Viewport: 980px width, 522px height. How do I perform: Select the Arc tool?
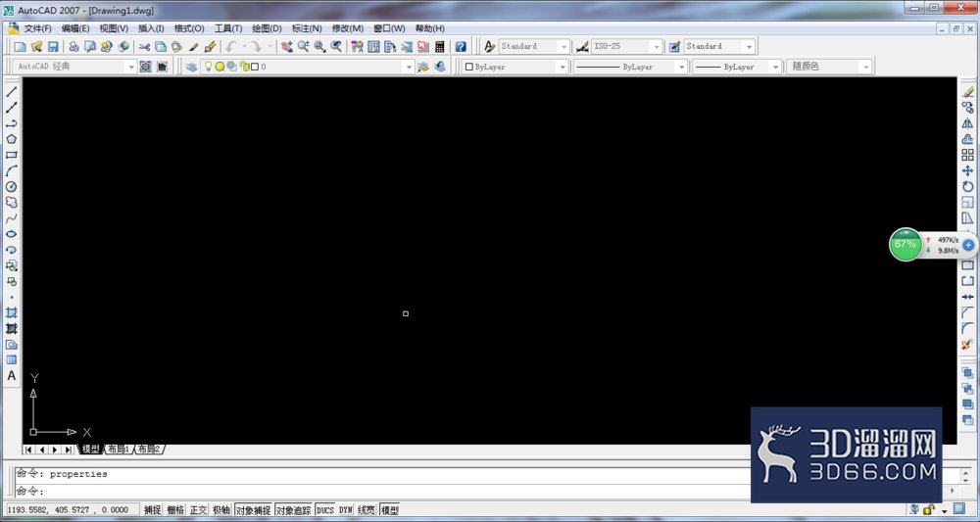11,170
